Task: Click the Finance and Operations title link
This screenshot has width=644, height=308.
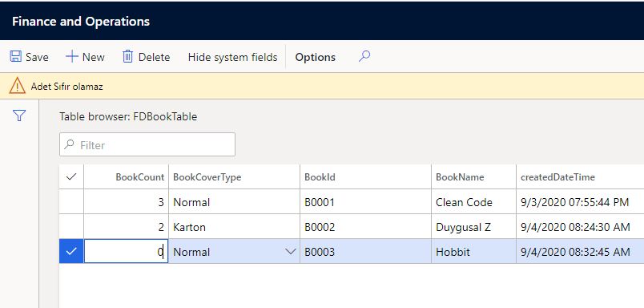Action: 81,22
